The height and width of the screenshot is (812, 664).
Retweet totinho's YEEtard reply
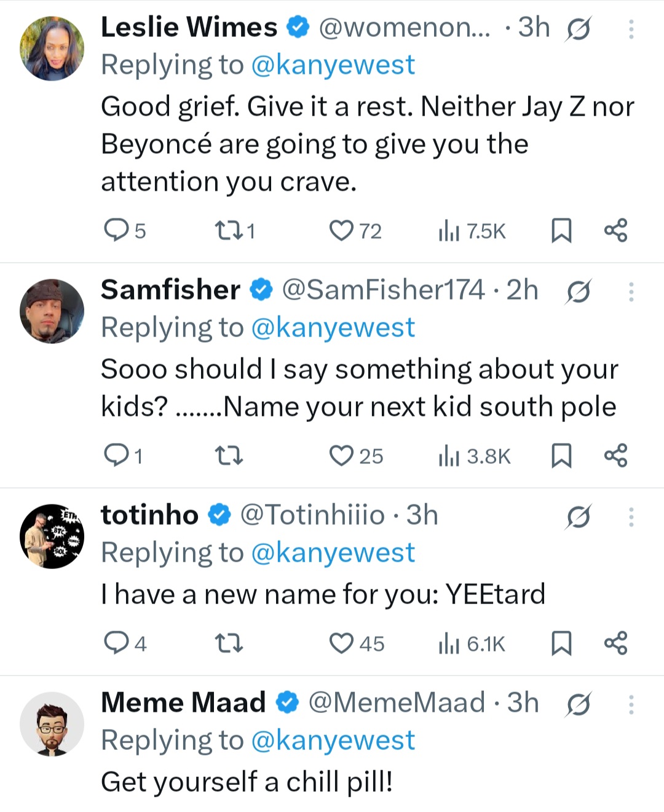click(229, 643)
